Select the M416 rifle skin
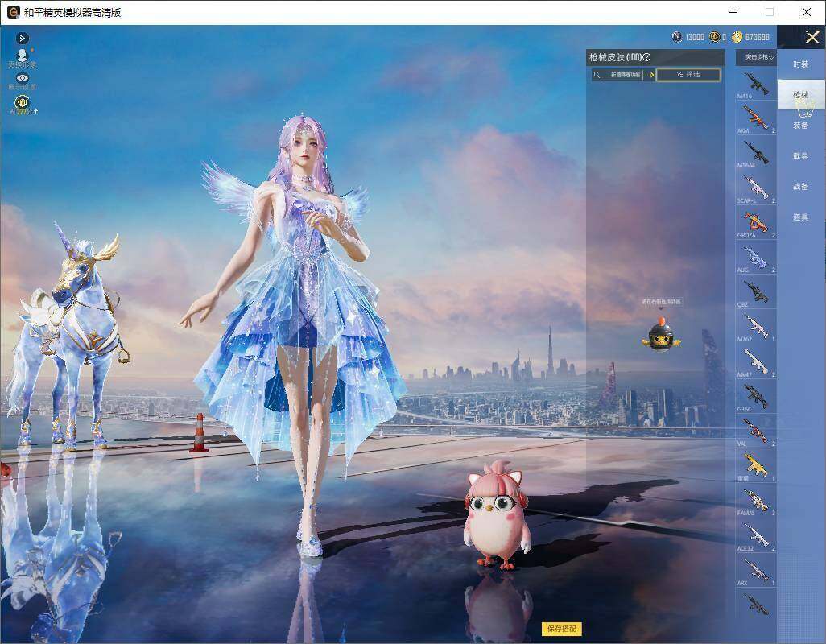Viewport: 826px width, 644px height. click(756, 84)
